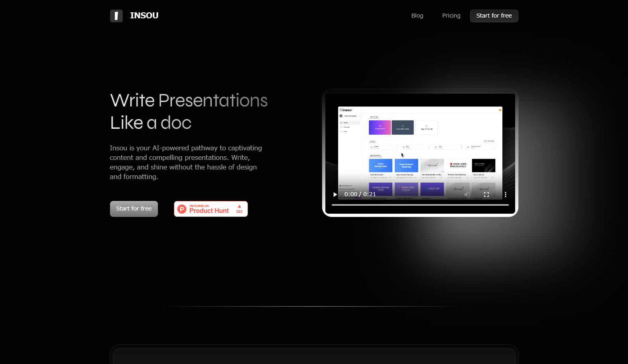Open the video's three-dot more options menu
This screenshot has width=628, height=364.
tap(505, 195)
